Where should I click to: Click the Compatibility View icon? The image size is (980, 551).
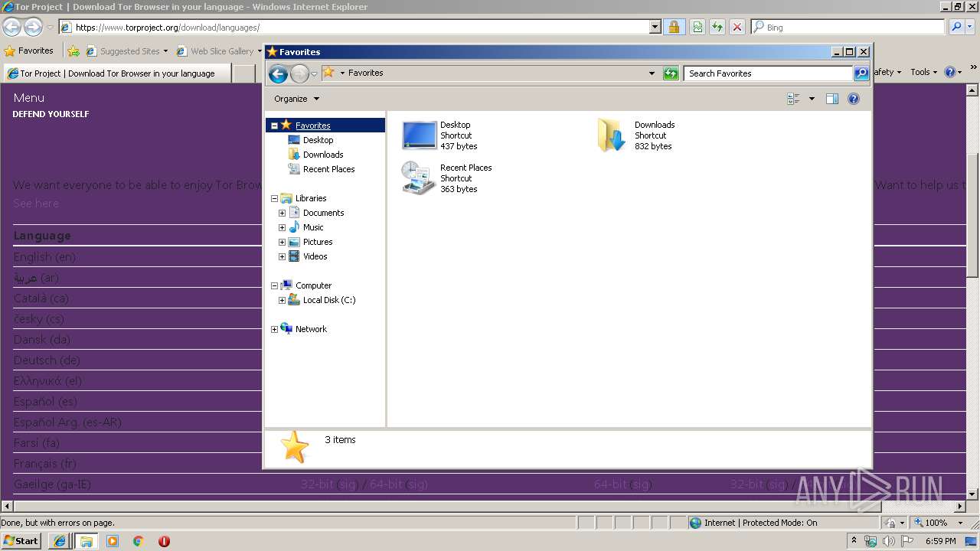tap(697, 27)
